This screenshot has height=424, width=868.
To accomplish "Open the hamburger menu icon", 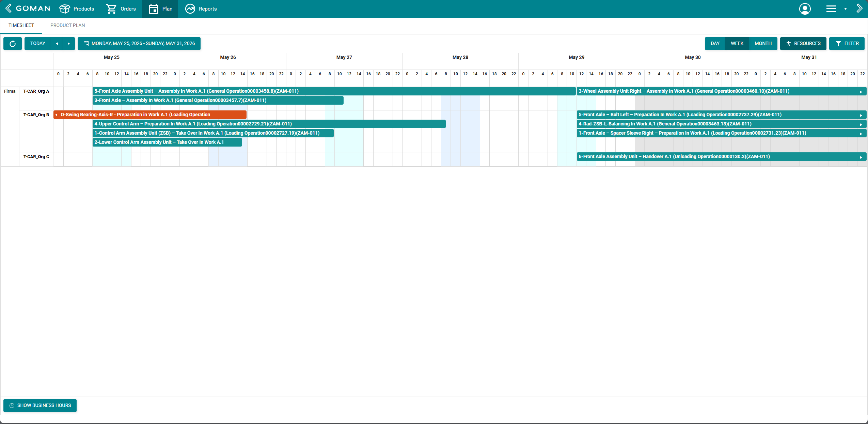I will pyautogui.click(x=831, y=9).
